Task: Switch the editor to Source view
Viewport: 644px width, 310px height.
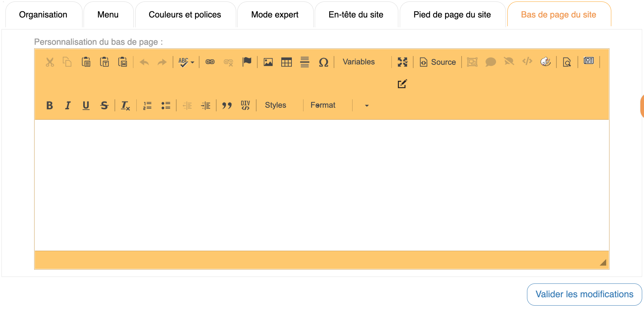Action: (x=438, y=62)
